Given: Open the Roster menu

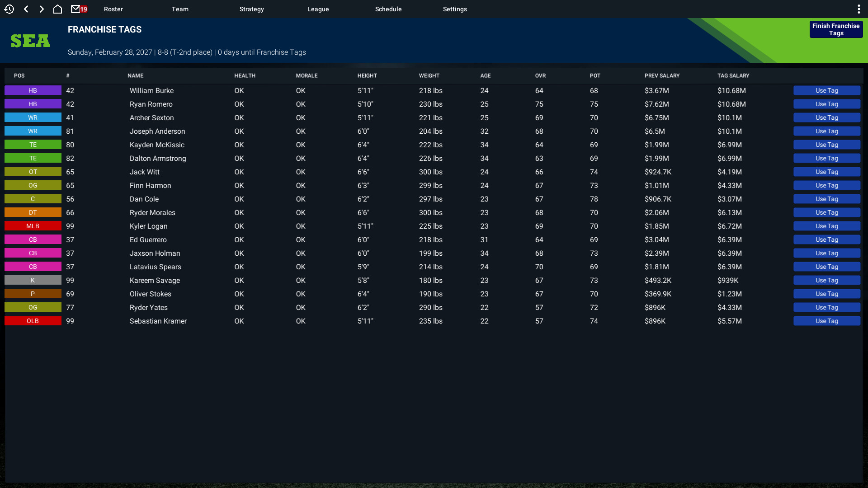Looking at the screenshot, I should click(x=113, y=9).
